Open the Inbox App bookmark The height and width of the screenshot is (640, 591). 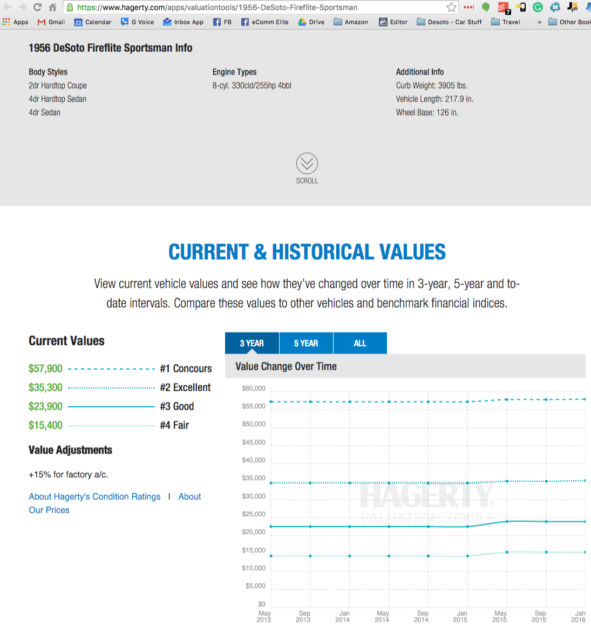point(183,22)
